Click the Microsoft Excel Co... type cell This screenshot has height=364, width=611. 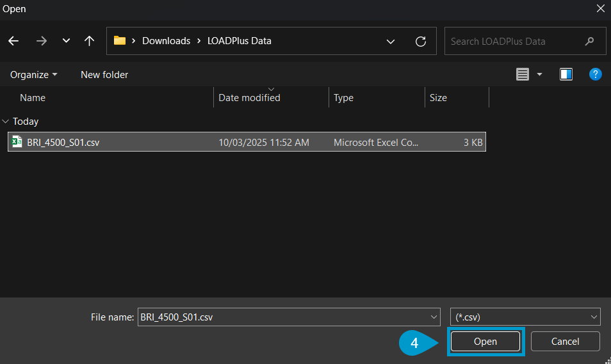tap(376, 143)
